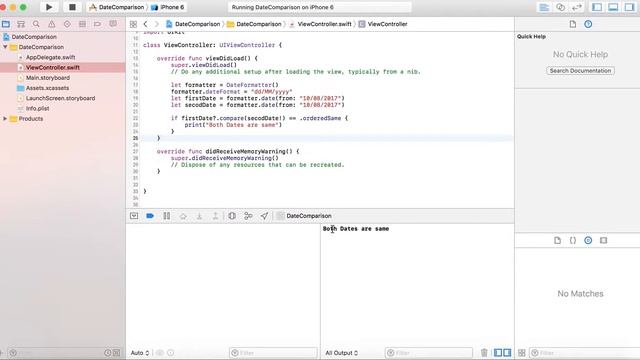This screenshot has width=640, height=360.
Task: Open the DateComparison scheme selector
Action: [x=117, y=7]
